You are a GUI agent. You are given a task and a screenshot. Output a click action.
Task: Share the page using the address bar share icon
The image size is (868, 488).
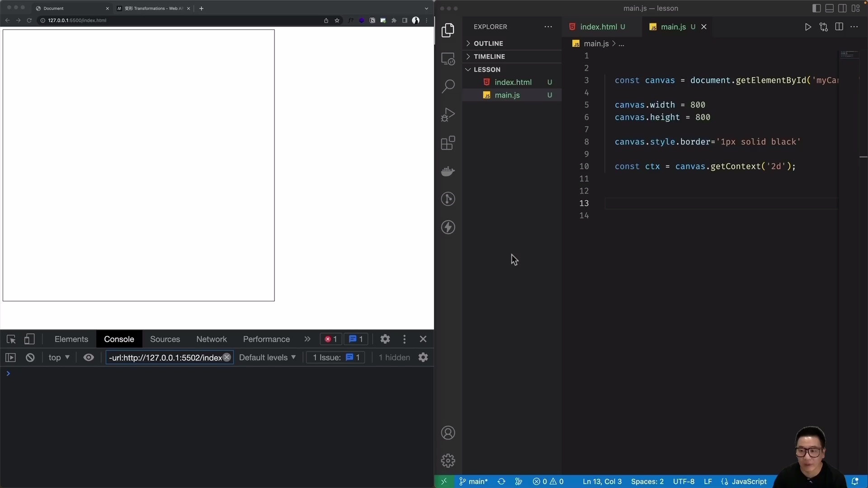(326, 20)
